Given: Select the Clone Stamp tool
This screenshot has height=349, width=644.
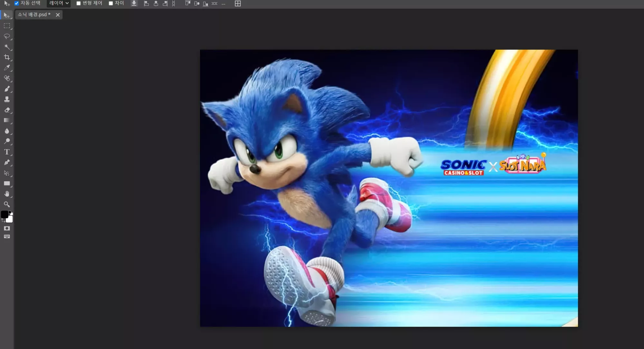Looking at the screenshot, I should [7, 99].
